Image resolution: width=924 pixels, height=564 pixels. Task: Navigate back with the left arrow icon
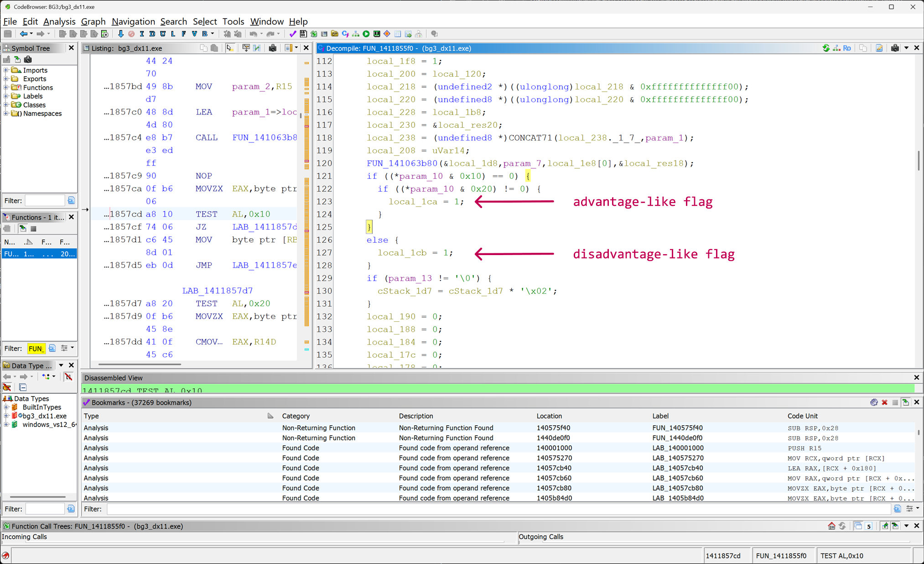(23, 34)
